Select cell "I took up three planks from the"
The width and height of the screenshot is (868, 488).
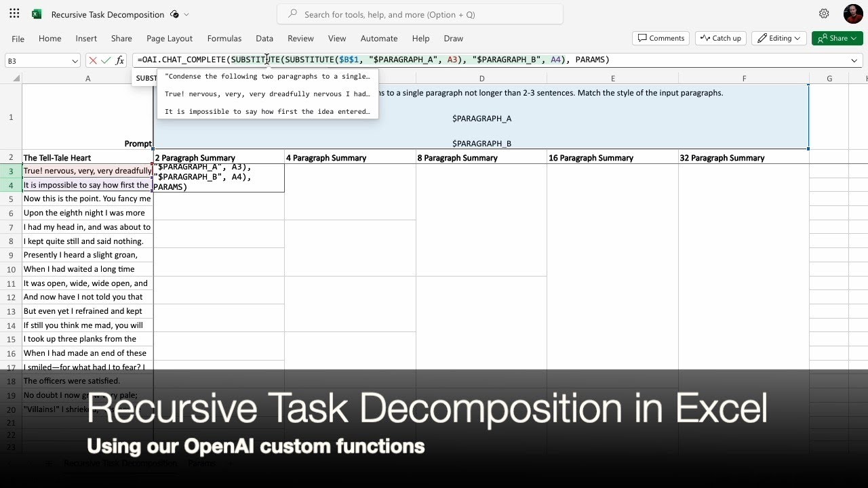point(87,339)
